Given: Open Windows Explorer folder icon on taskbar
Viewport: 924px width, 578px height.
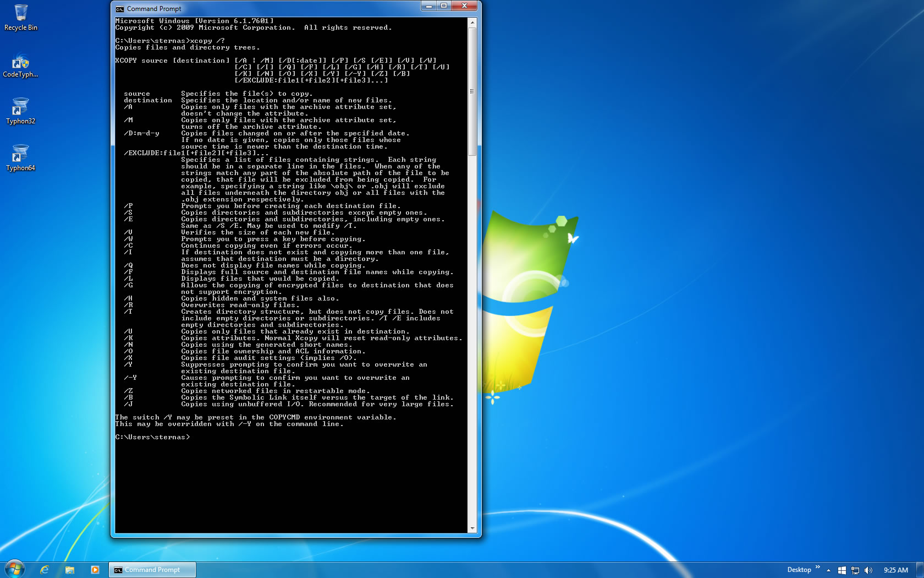Looking at the screenshot, I should tap(70, 570).
